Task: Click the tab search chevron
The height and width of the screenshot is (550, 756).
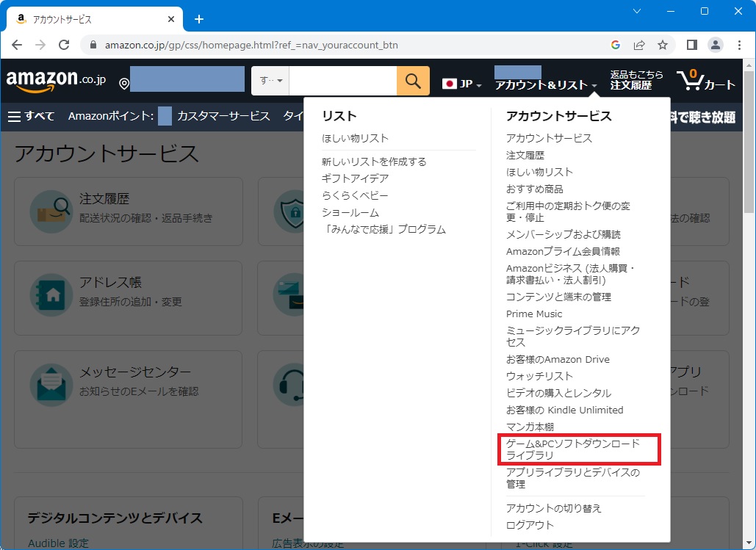Action: pyautogui.click(x=637, y=11)
